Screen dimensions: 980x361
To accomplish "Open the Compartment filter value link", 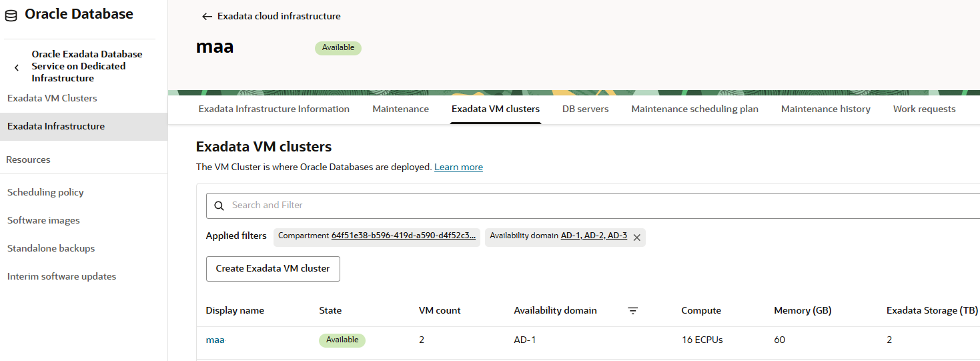I will pos(403,236).
